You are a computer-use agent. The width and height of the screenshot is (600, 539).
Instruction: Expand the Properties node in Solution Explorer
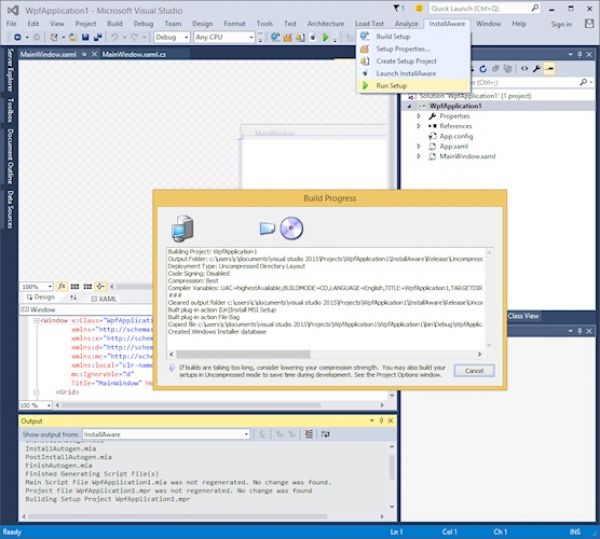[419, 116]
